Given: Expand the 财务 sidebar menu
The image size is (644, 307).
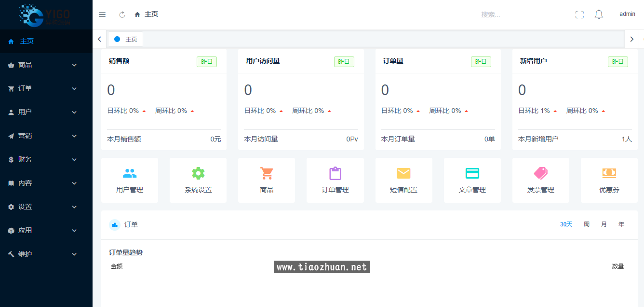Looking at the screenshot, I should tap(46, 159).
